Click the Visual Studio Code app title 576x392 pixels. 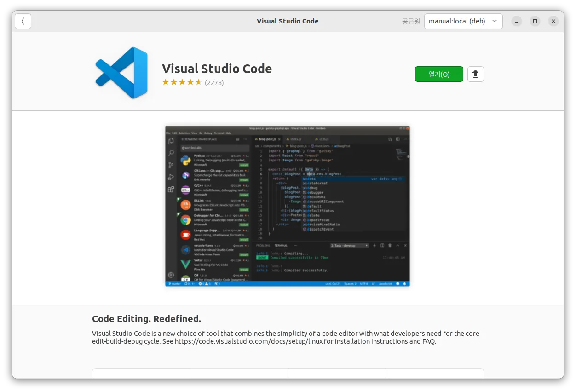click(x=217, y=69)
